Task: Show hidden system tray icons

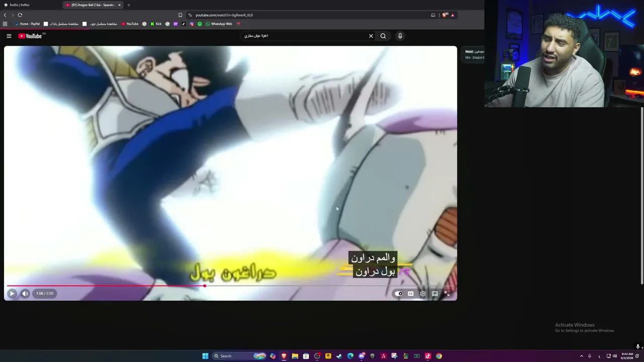Action: (x=582, y=356)
